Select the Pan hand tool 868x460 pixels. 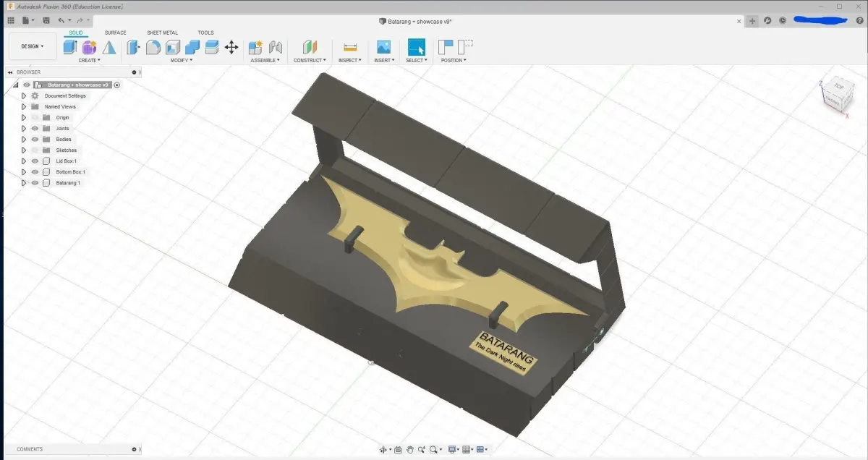(410, 450)
